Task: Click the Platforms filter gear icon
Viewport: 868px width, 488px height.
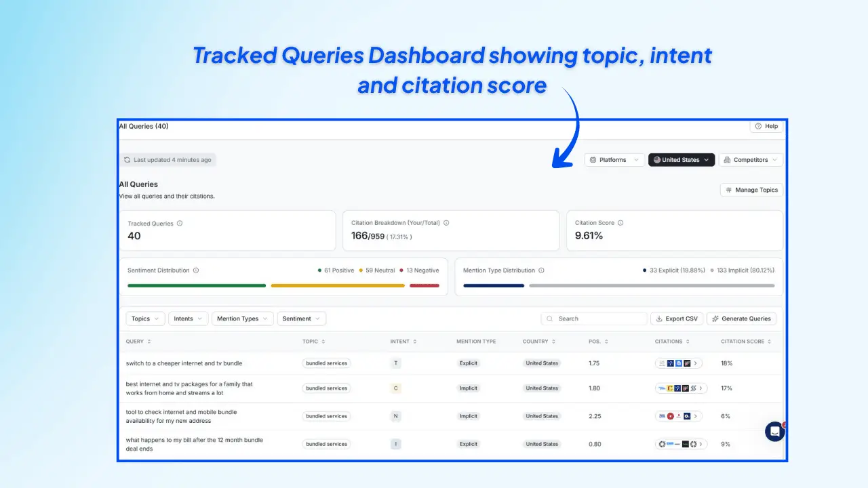Action: [594, 160]
